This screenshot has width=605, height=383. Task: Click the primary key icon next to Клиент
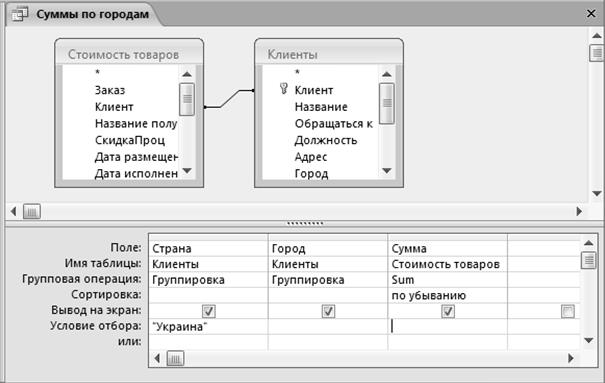click(284, 89)
